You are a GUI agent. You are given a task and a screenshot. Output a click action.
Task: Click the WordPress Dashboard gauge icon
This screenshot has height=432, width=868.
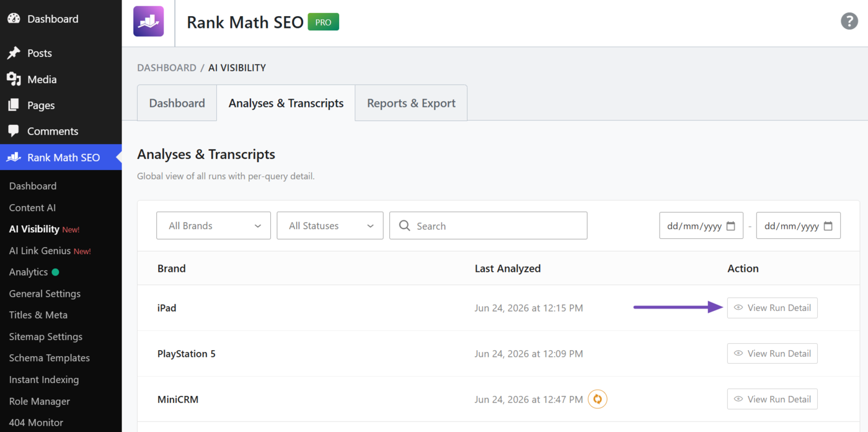coord(14,19)
